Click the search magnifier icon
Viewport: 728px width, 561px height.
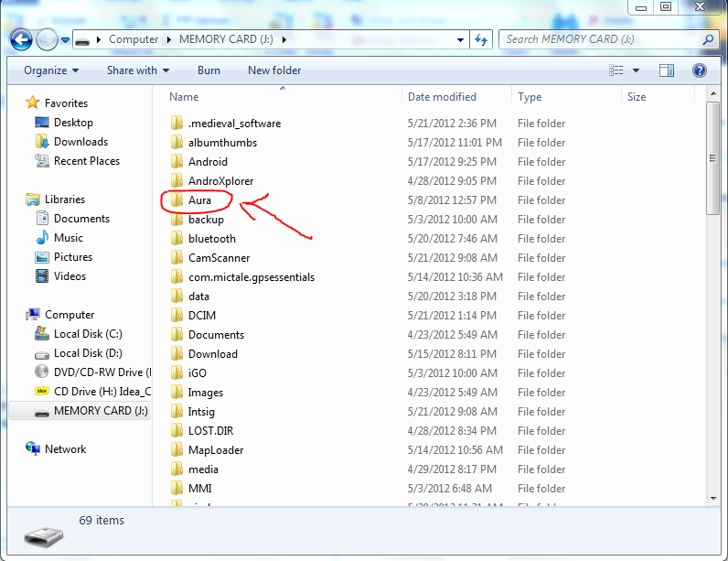pos(708,40)
